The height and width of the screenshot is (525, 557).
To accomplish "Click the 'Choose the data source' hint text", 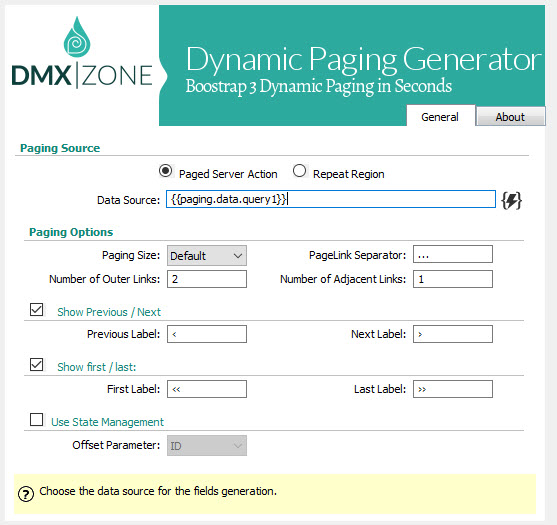I will pyautogui.click(x=158, y=491).
